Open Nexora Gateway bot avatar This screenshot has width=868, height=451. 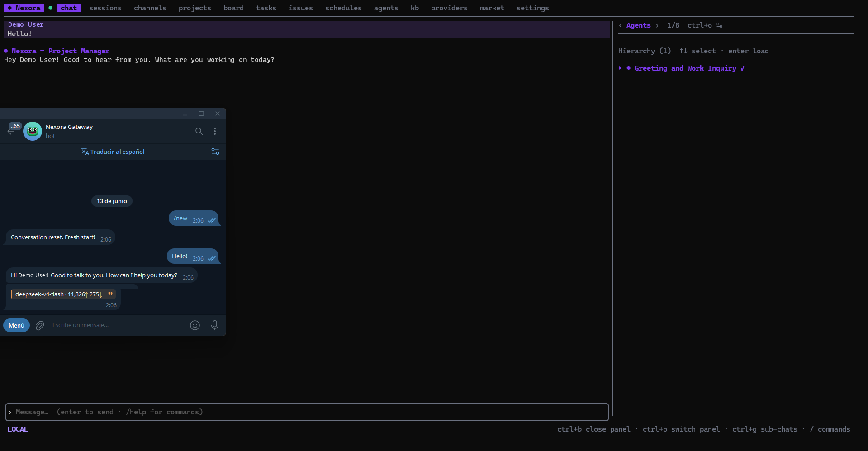(x=33, y=131)
